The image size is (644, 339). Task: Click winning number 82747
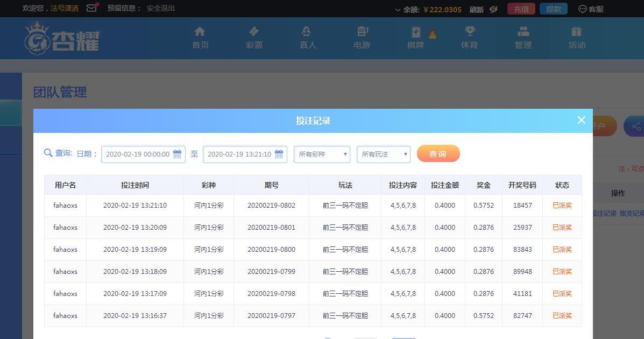522,316
